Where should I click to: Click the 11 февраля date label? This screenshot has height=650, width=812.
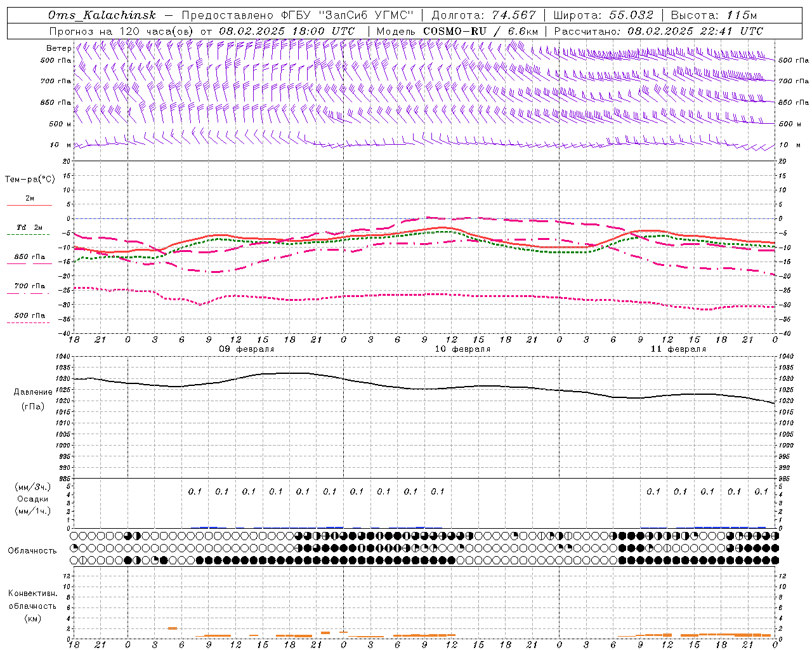click(678, 349)
